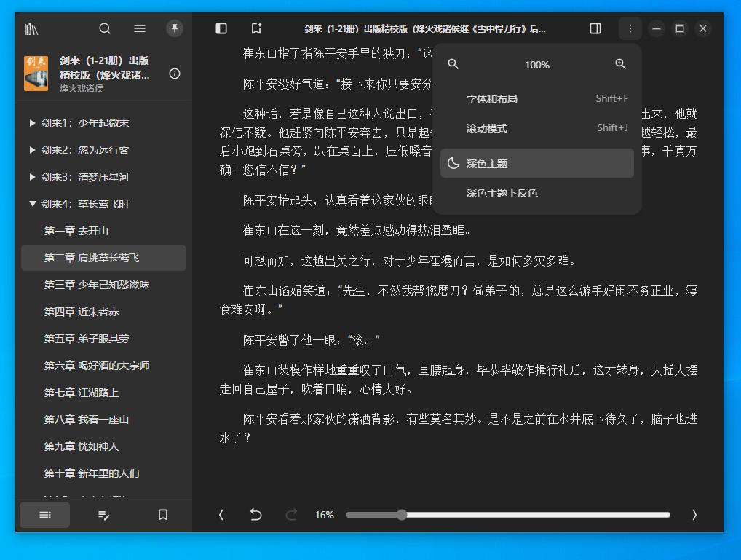The width and height of the screenshot is (741, 560).
Task: Open chapter 第八章 我看一座山
Action: click(103, 419)
